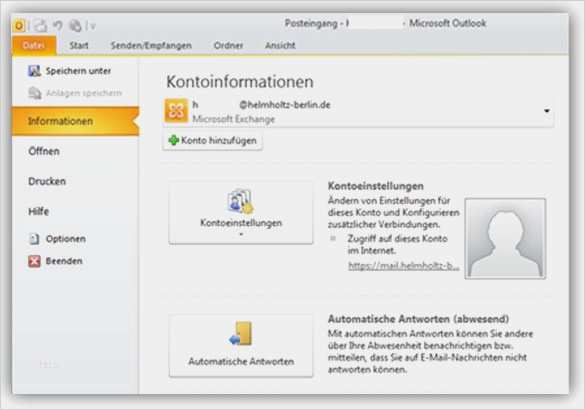
Task: Switch to the Start ribbon tab
Action: [79, 46]
